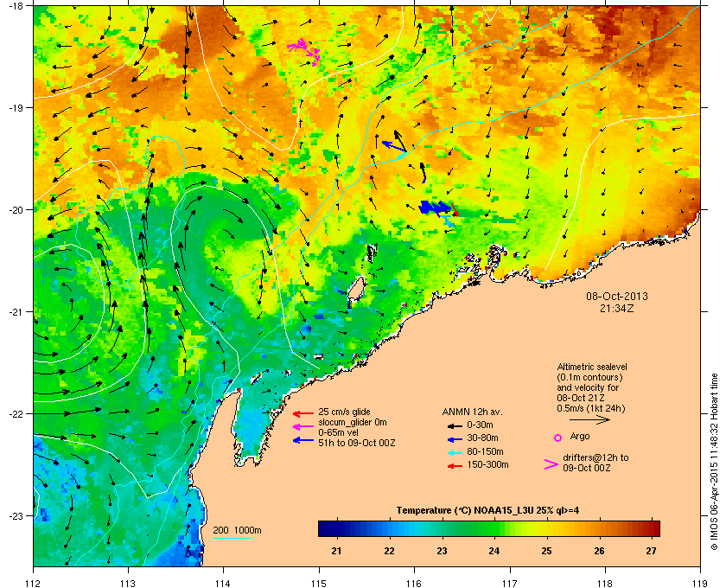Click the 200 1000m depth label
The height and width of the screenshot is (588, 726).
237,530
